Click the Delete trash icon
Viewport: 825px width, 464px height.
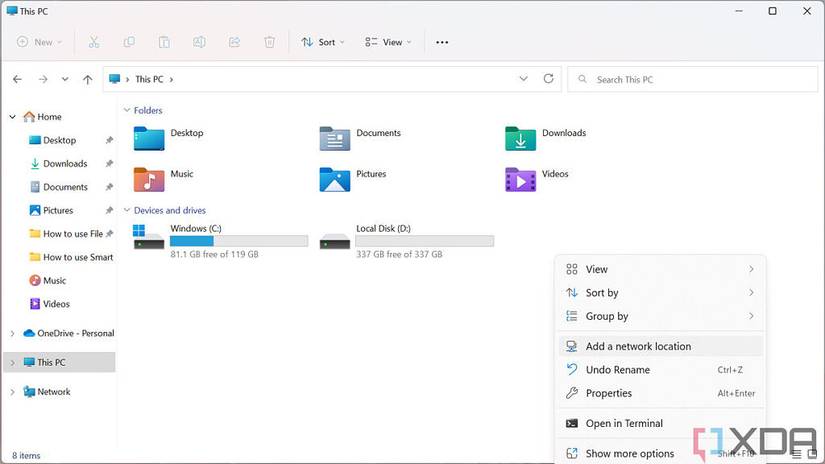coord(269,42)
